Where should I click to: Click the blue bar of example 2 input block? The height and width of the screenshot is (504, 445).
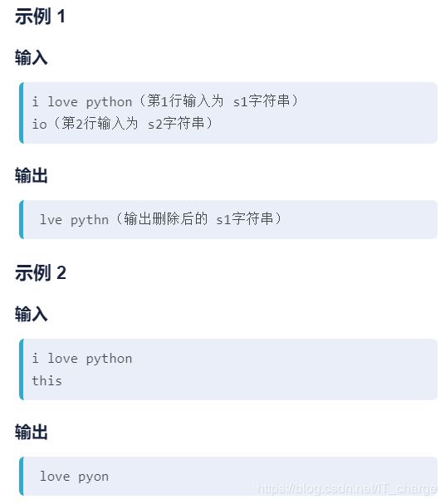click(22, 369)
